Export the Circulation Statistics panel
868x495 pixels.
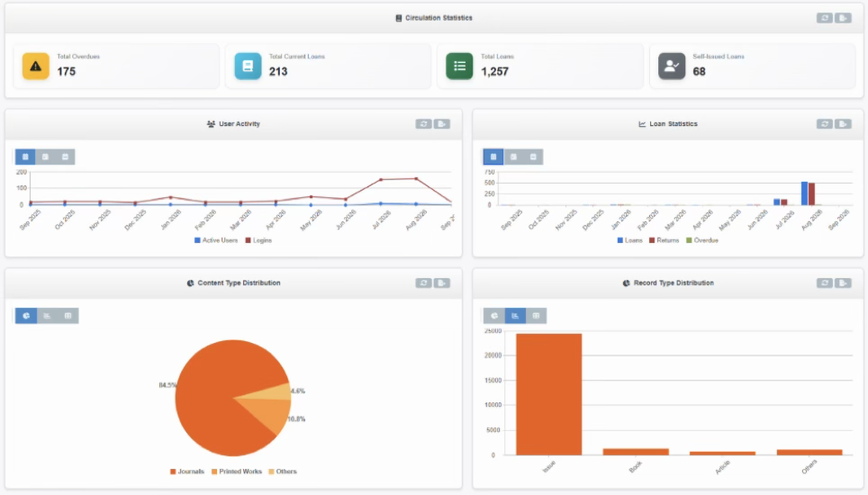[843, 18]
